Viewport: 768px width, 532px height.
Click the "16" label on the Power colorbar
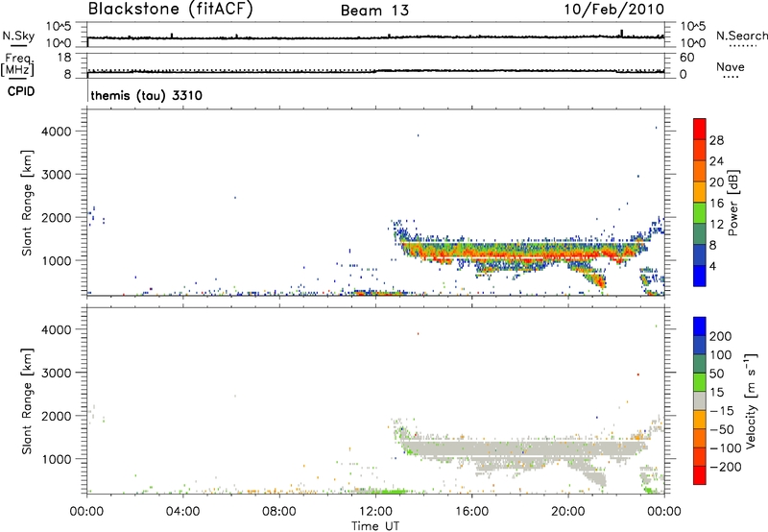tap(716, 203)
